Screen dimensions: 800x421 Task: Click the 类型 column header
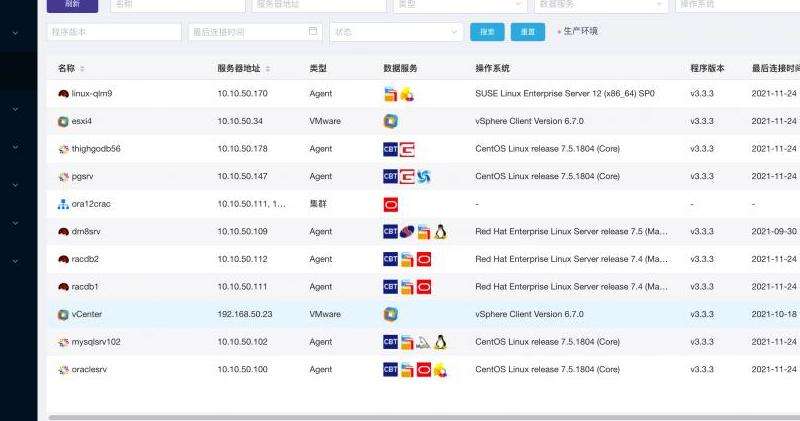pos(318,68)
